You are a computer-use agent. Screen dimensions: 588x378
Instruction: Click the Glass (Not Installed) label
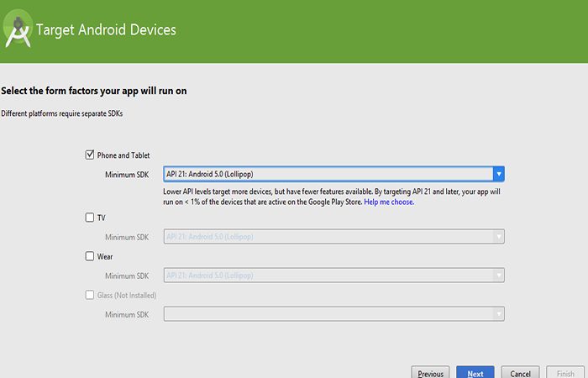pyautogui.click(x=127, y=295)
